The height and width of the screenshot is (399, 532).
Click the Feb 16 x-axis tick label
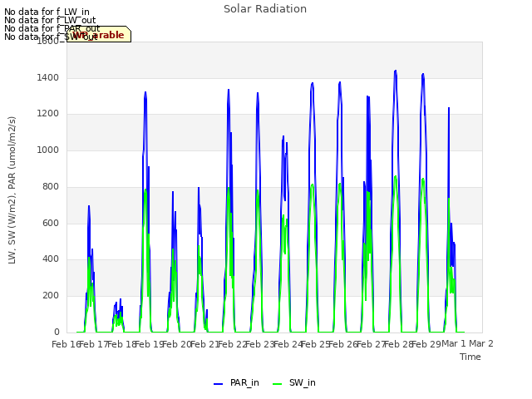pos(66,344)
